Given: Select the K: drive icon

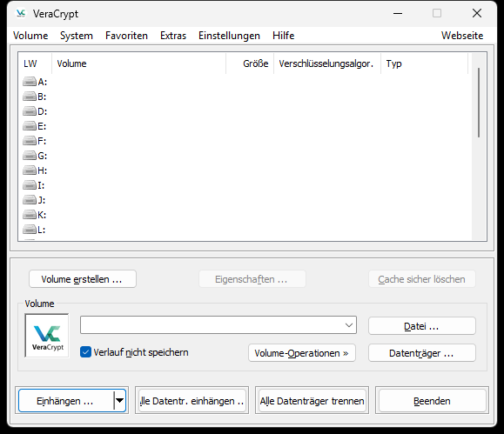Looking at the screenshot, I should click(x=30, y=215).
